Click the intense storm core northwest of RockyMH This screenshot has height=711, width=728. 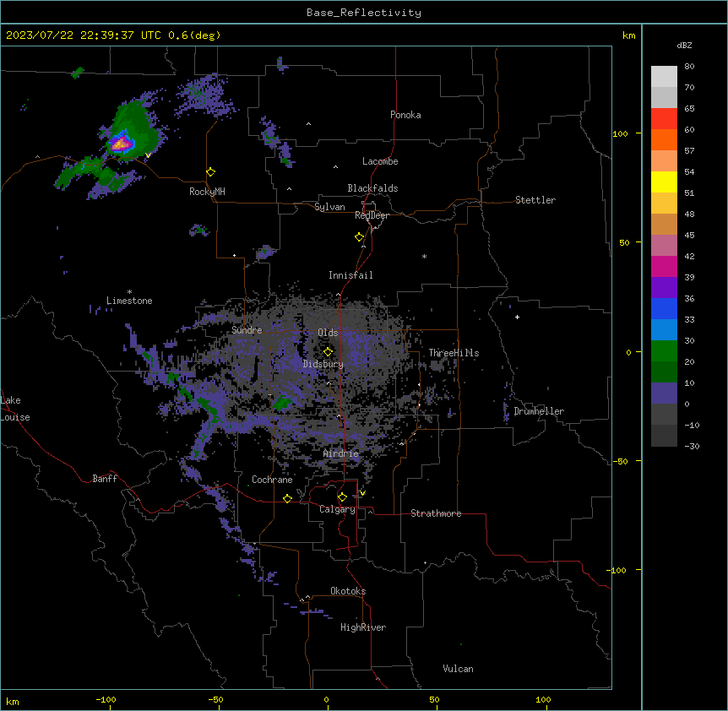coord(121,144)
